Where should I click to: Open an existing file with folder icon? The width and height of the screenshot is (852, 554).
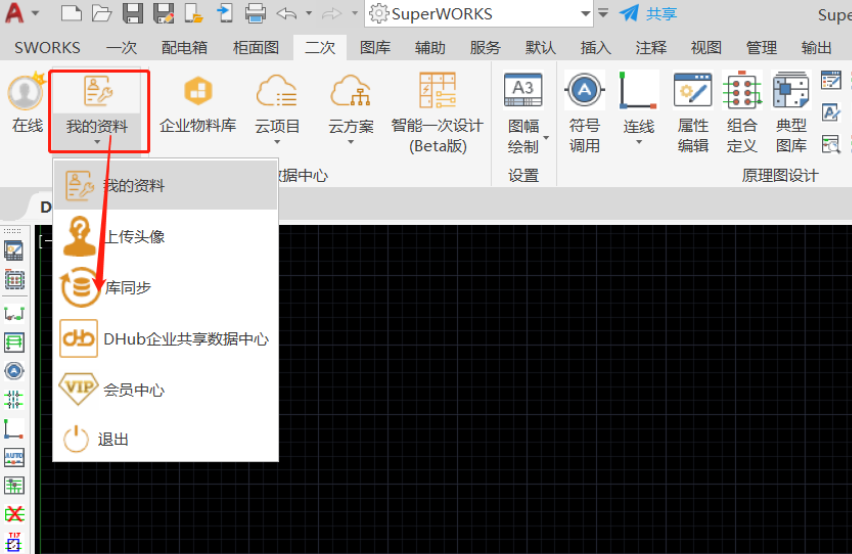(102, 13)
